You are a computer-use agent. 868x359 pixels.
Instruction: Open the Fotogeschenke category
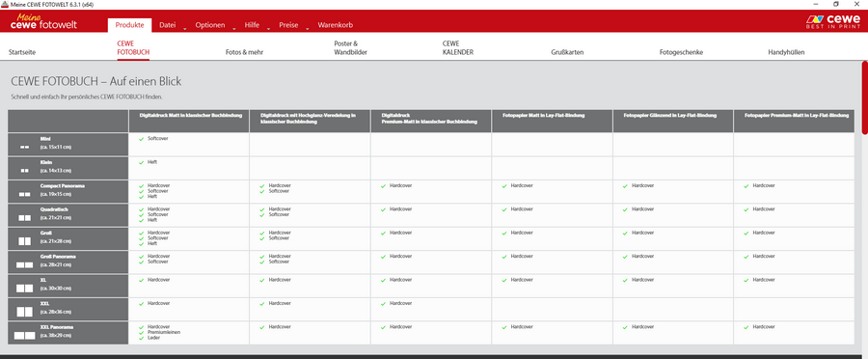pyautogui.click(x=681, y=52)
